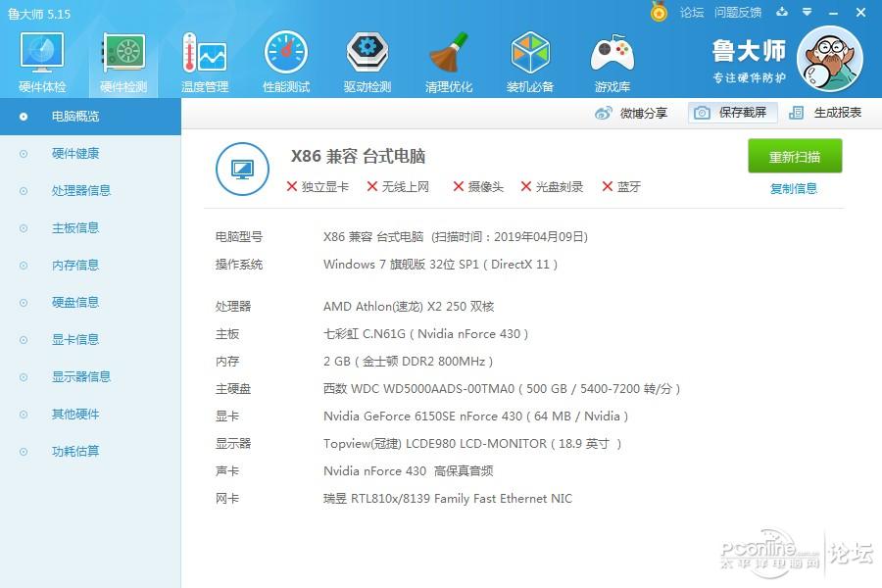The height and width of the screenshot is (588, 882).
Task: Click the 电脑型号 X86 兼容 台式电脑 value
Action: 456,237
